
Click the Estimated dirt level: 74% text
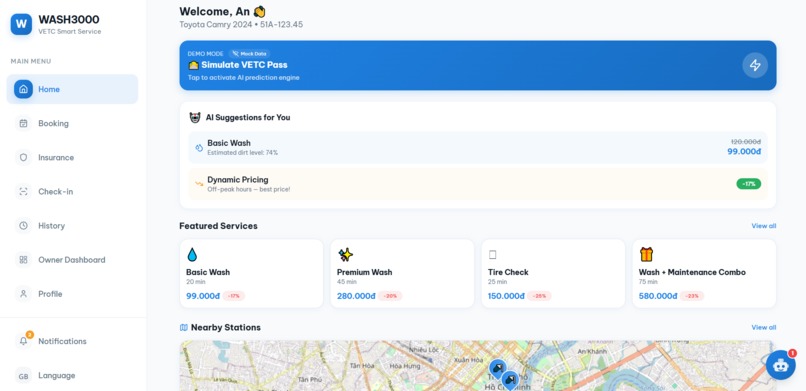click(x=243, y=153)
